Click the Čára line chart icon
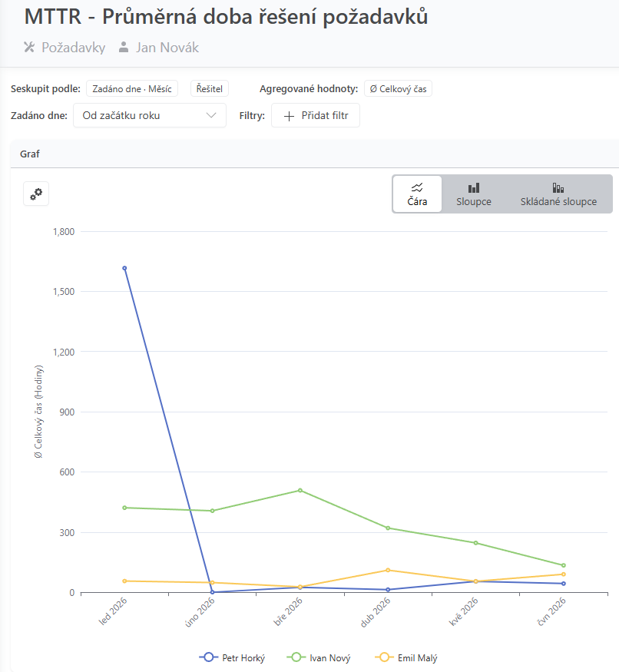Screen dimensions: 619x672 [x=417, y=187]
